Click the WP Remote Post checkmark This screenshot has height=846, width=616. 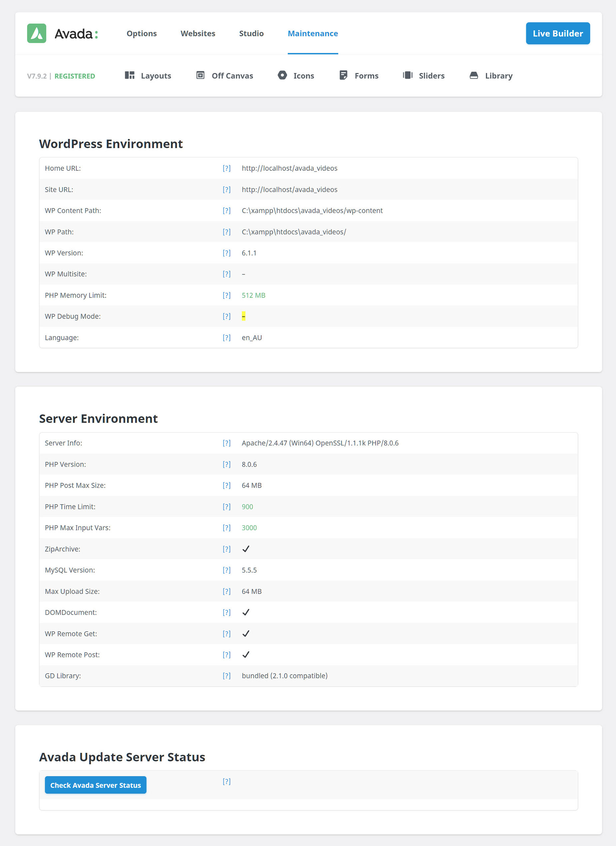[x=245, y=655]
